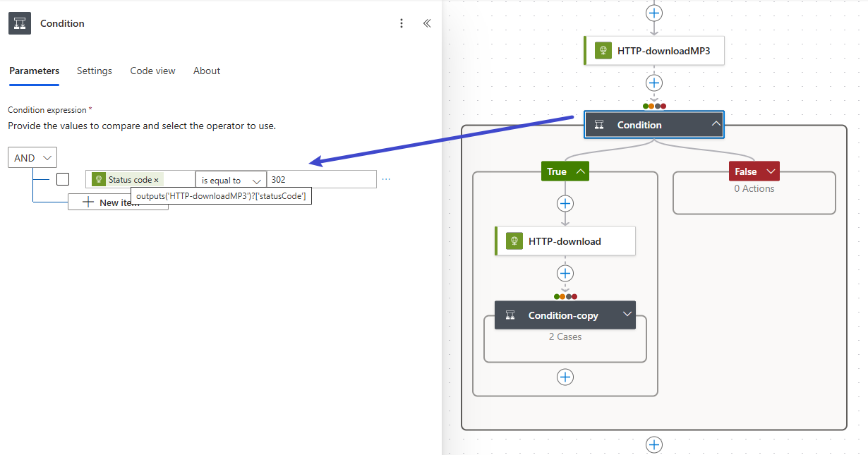The width and height of the screenshot is (868, 455).
Task: Expand the Condition-copy node
Action: pos(627,315)
